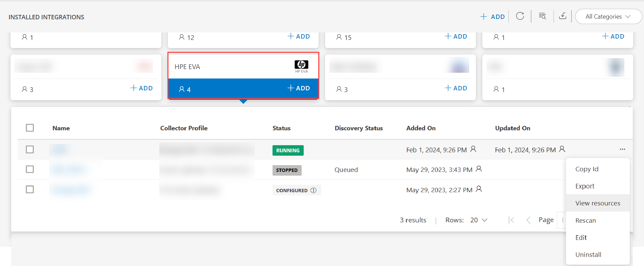Open the three-dot actions menu for the running row
Viewport: 644px width, 266px height.
pos(622,149)
